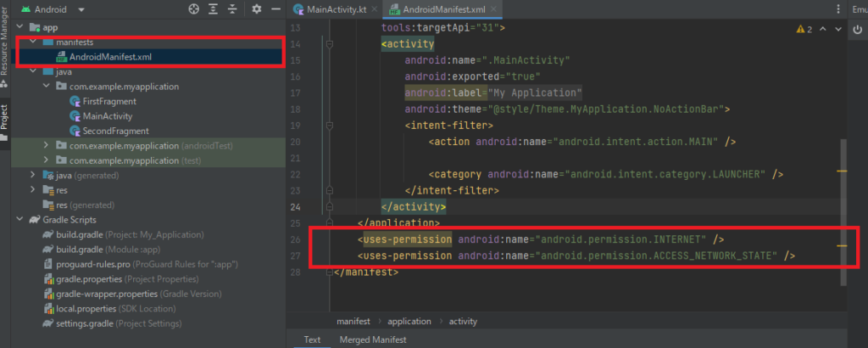This screenshot has width=868, height=348.
Task: Open Project panel settings gear
Action: pos(257,9)
